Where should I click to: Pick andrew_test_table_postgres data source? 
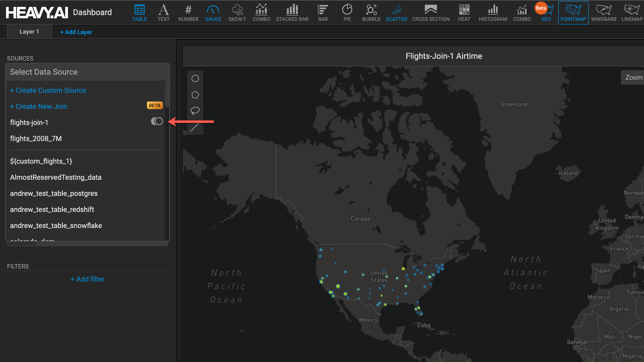[54, 193]
